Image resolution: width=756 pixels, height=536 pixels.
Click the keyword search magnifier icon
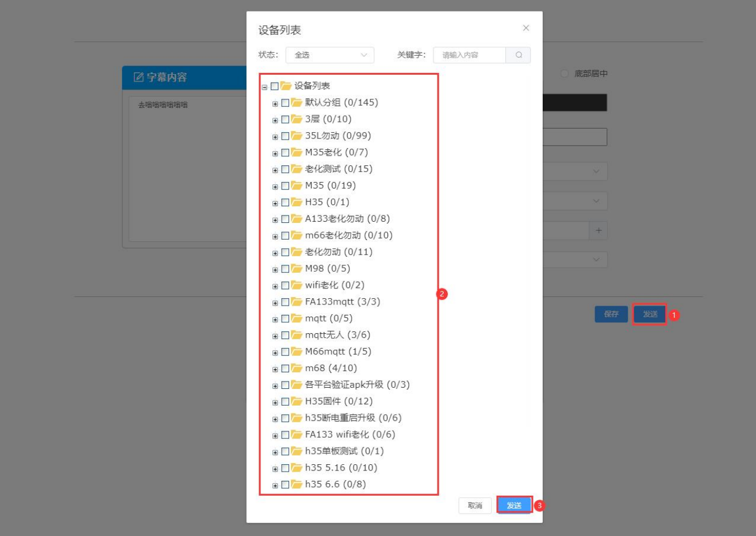pyautogui.click(x=519, y=55)
